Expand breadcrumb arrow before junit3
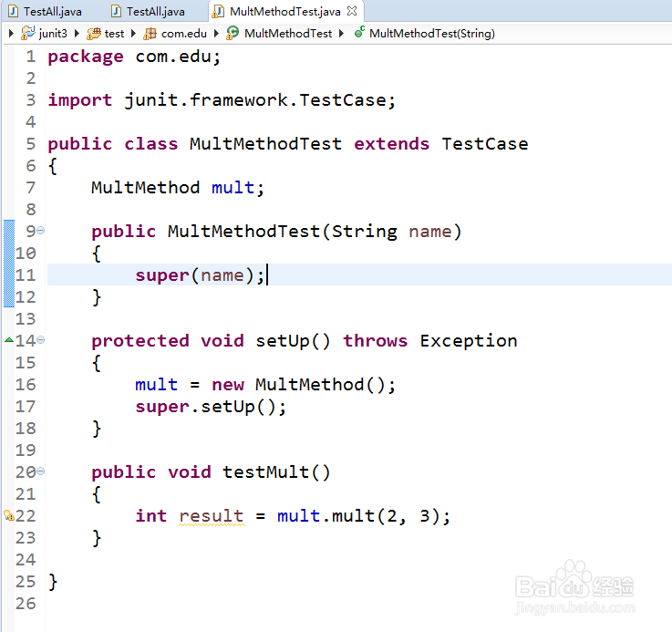Viewport: 672px width, 632px height. [x=11, y=34]
